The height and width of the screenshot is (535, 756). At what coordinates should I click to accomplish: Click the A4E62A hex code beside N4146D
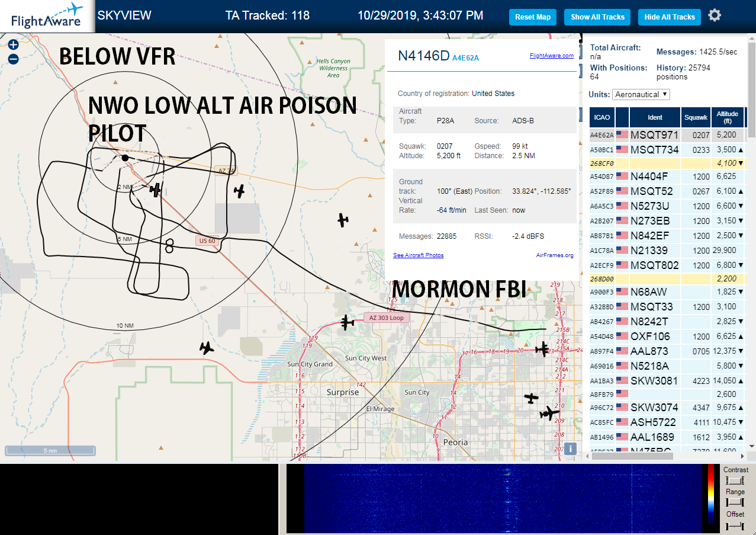[465, 57]
